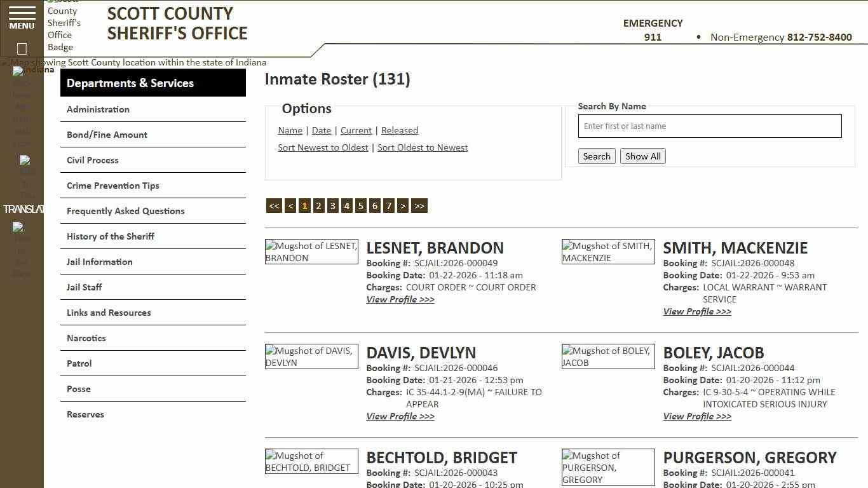Click the search icon below MENU

tap(21, 48)
